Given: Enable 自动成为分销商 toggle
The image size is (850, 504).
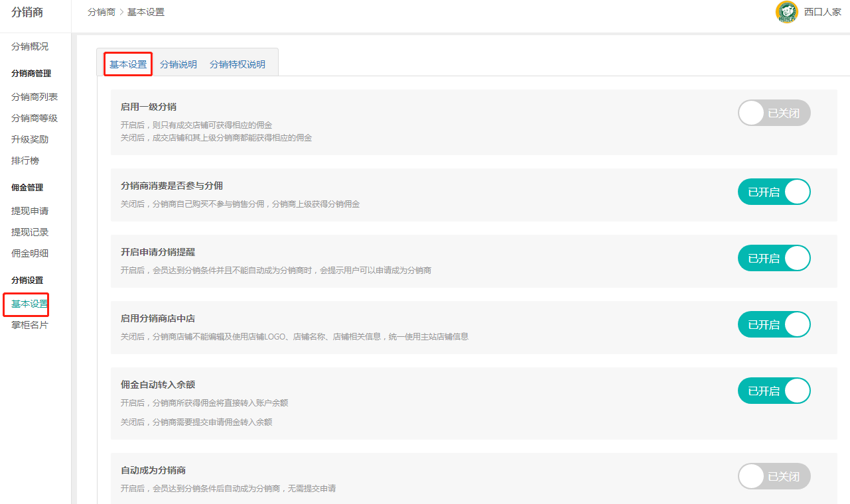Looking at the screenshot, I should (x=774, y=476).
